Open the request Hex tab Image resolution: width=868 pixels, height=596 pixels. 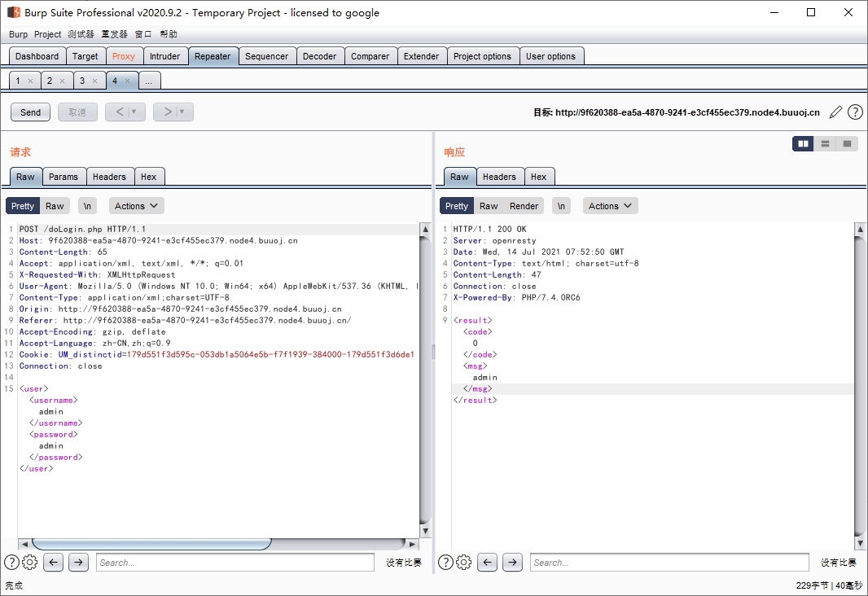148,177
